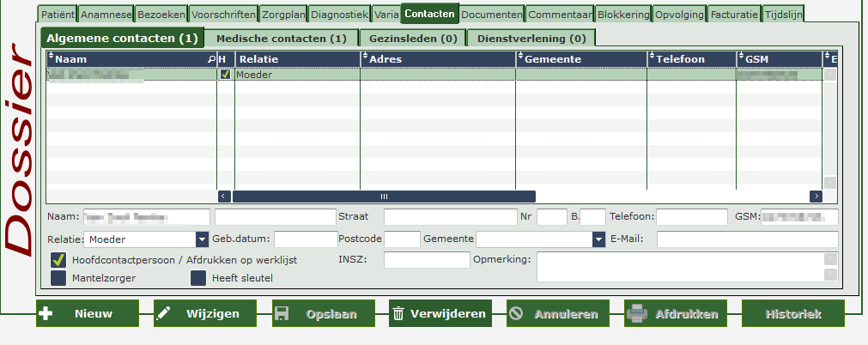Click the printer icon on Afdrukken
The width and height of the screenshot is (868, 345).
pos(637,314)
